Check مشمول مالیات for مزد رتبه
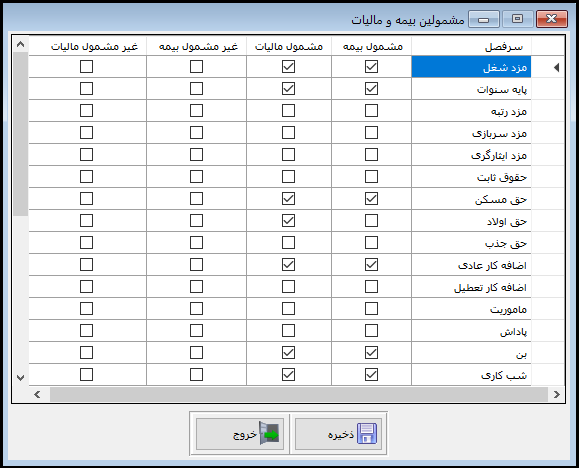The width and height of the screenshot is (579, 468). click(288, 110)
